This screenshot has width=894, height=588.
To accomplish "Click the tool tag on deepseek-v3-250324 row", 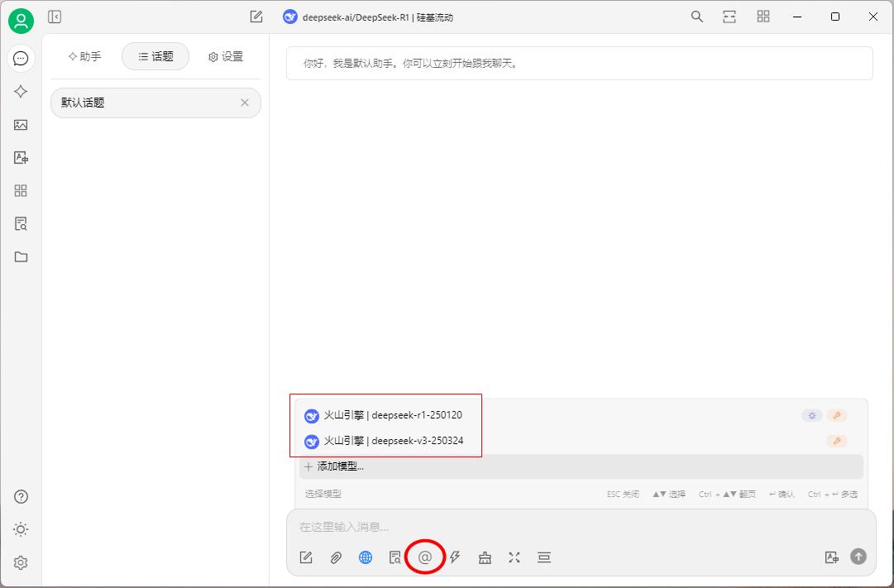I will (836, 441).
